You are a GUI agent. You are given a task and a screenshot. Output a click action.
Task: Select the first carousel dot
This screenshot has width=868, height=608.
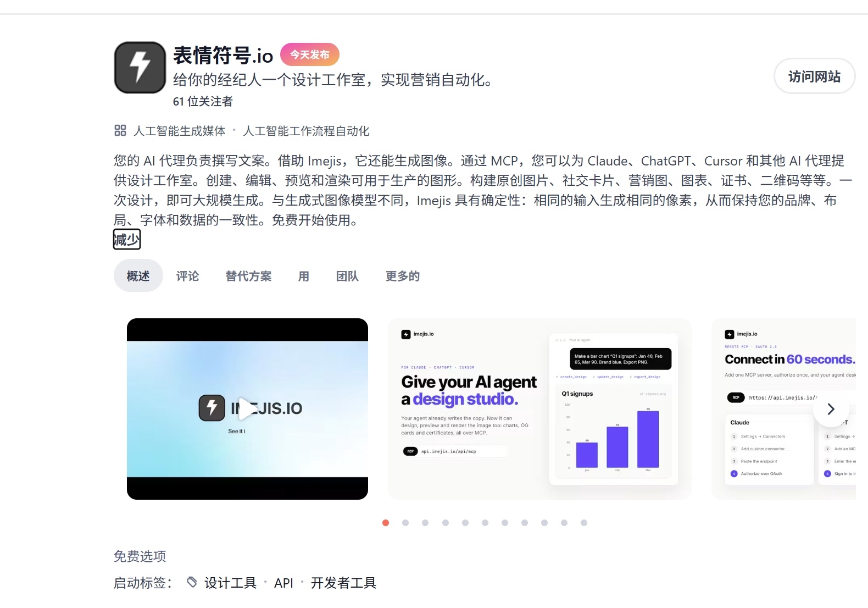(386, 523)
